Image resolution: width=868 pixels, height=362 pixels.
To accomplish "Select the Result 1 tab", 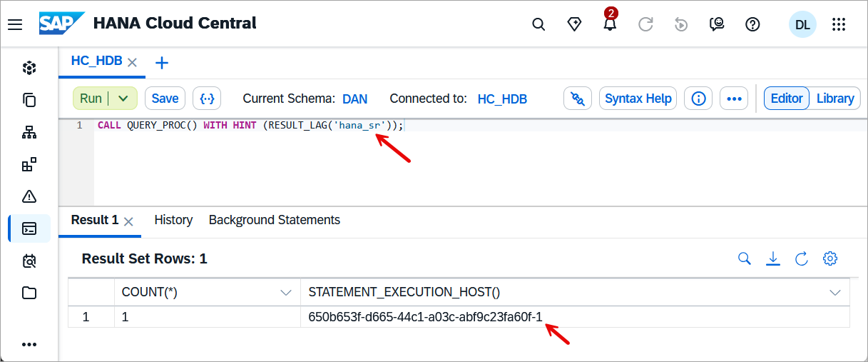I will (94, 220).
